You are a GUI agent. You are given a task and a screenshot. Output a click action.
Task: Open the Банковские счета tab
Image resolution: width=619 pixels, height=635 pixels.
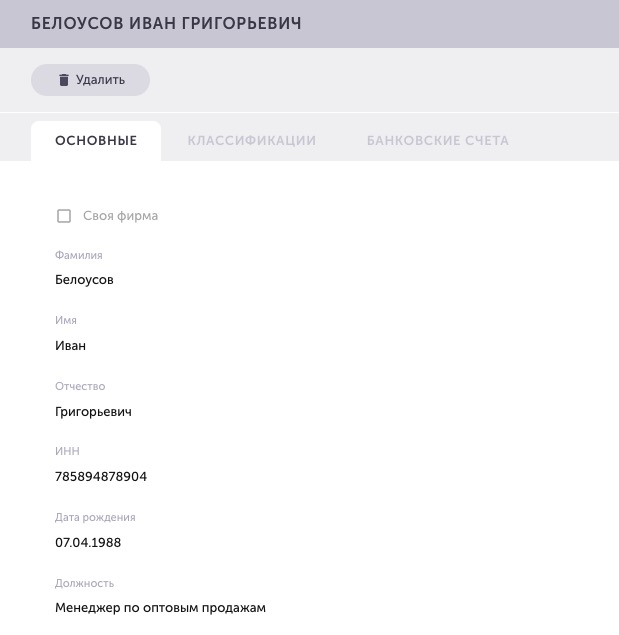pyautogui.click(x=438, y=141)
